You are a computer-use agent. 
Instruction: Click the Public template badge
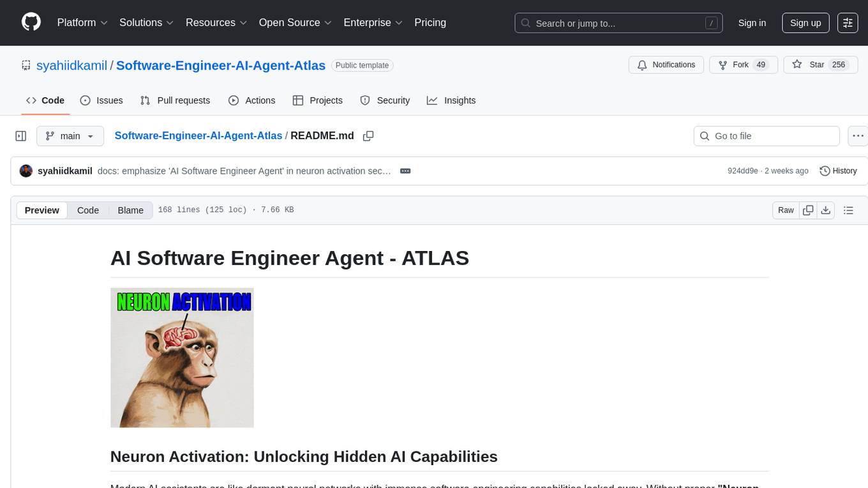pyautogui.click(x=363, y=65)
